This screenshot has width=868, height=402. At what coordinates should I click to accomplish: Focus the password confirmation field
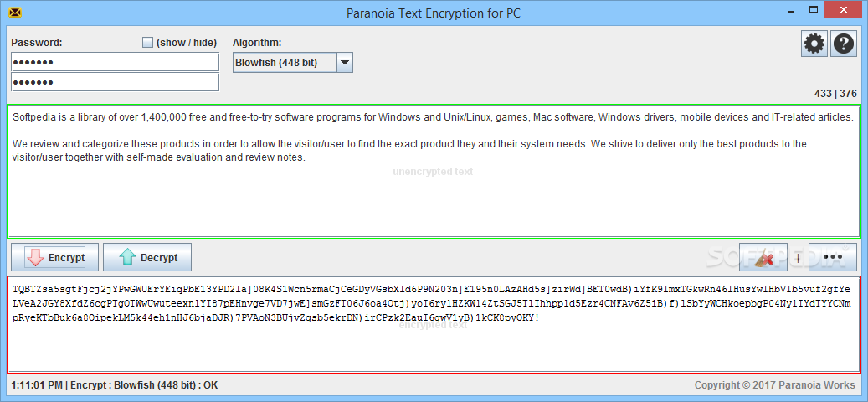point(116,82)
